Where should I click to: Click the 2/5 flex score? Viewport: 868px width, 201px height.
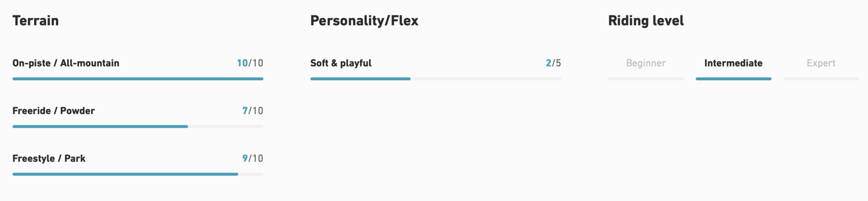pyautogui.click(x=553, y=63)
